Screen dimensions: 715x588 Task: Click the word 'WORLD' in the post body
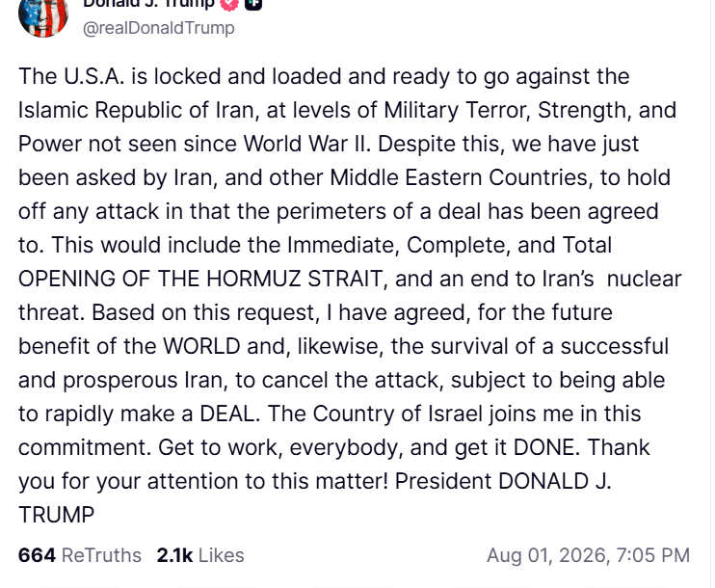pyautogui.click(x=201, y=346)
